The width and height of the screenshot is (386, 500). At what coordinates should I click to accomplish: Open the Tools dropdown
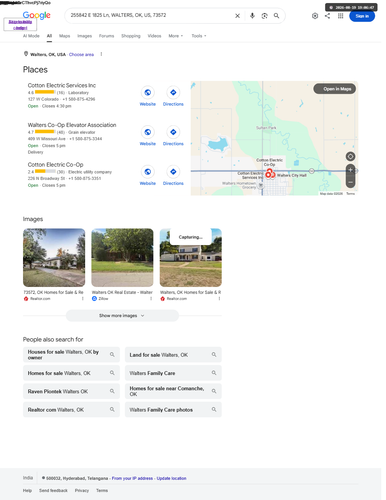click(199, 36)
